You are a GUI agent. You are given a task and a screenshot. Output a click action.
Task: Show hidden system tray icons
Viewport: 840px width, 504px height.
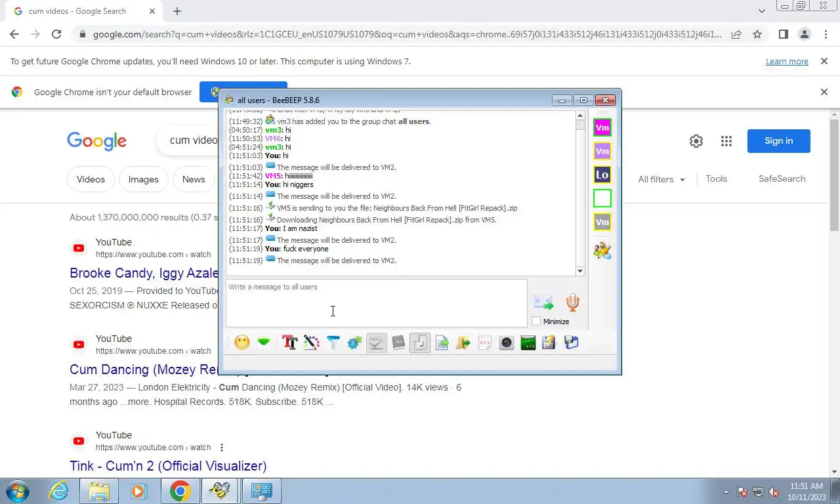click(726, 492)
